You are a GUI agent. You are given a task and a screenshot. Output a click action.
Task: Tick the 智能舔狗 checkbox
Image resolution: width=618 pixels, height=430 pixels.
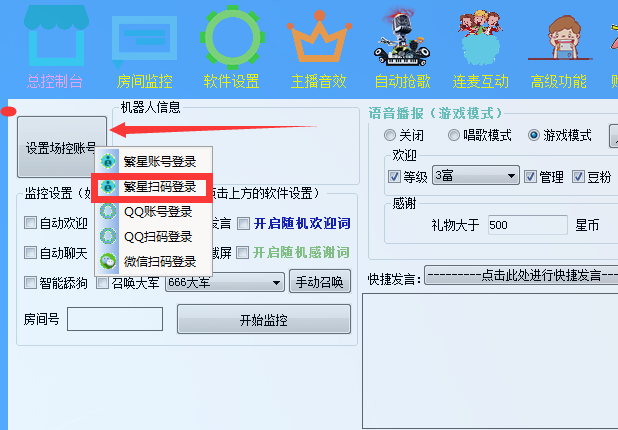pos(30,283)
